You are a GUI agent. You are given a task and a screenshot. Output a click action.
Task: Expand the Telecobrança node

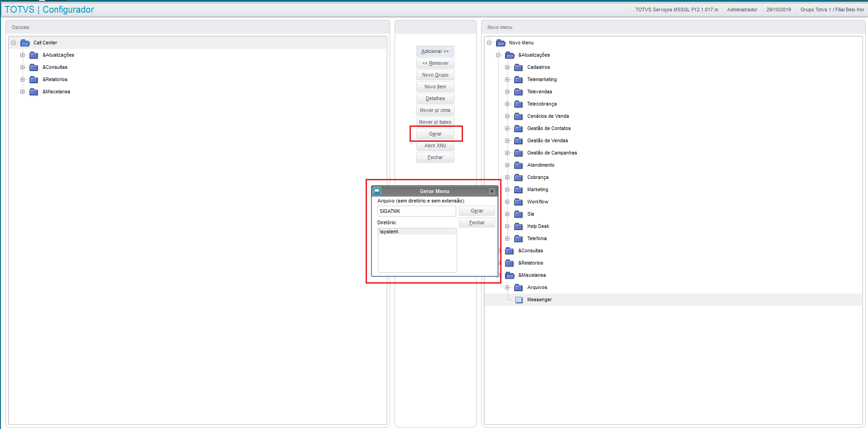tap(507, 104)
